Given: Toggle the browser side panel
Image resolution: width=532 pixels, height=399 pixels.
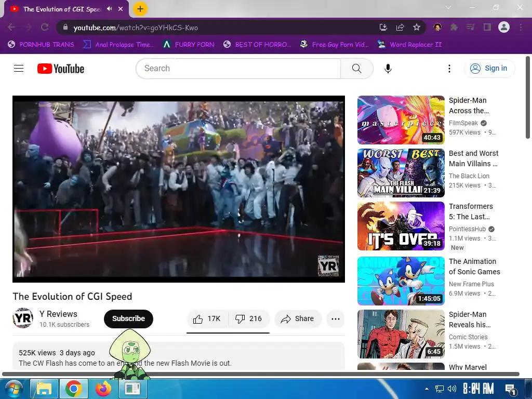Looking at the screenshot, I should pos(487,27).
